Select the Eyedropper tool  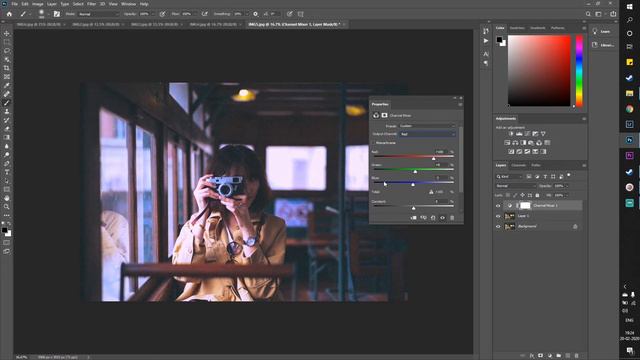point(7,85)
